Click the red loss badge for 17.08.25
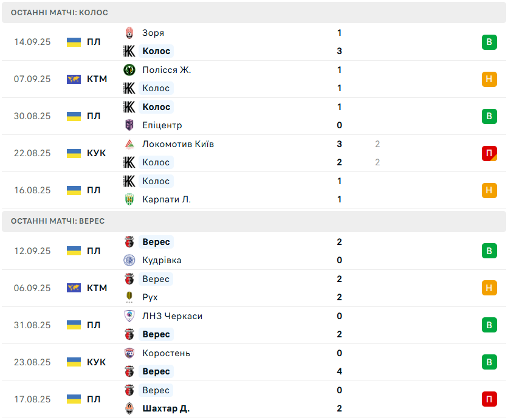 (489, 399)
